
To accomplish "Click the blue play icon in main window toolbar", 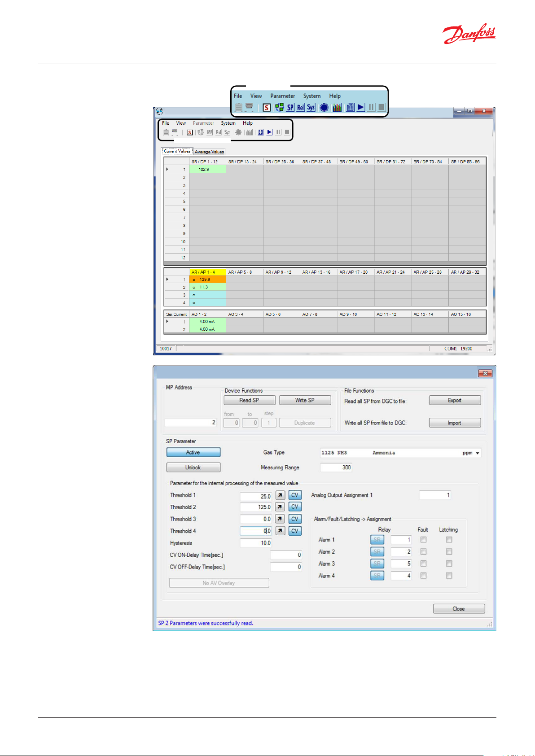I will (269, 132).
